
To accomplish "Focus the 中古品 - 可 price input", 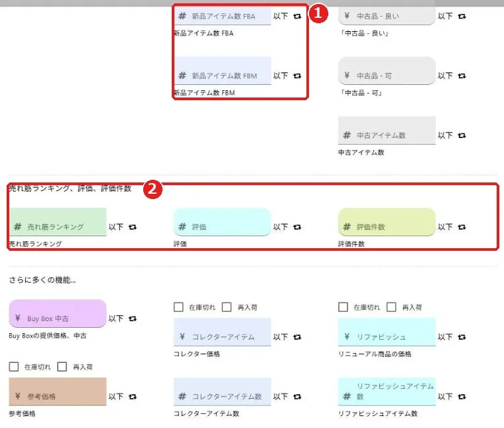I will pyautogui.click(x=387, y=71).
